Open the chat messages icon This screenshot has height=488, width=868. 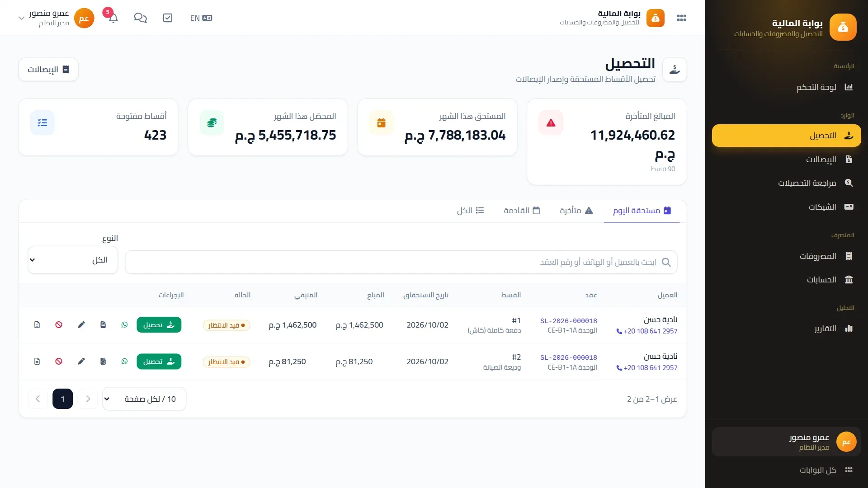[140, 18]
